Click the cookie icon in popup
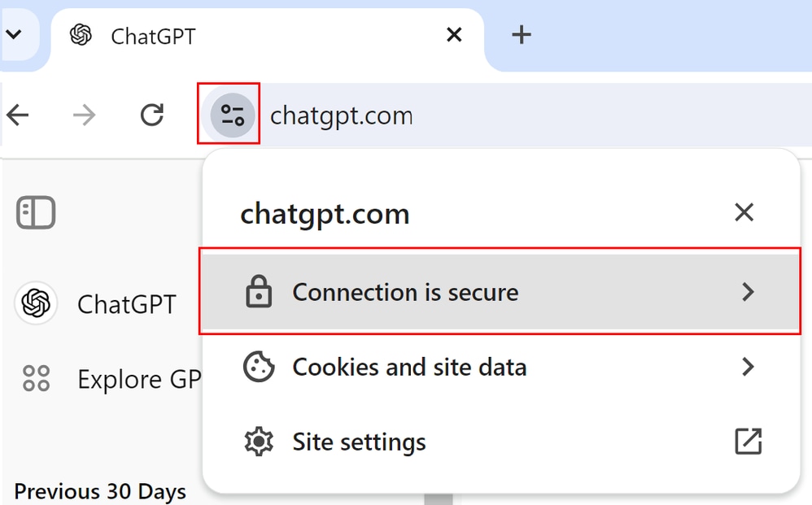Image resolution: width=812 pixels, height=505 pixels. pyautogui.click(x=259, y=367)
